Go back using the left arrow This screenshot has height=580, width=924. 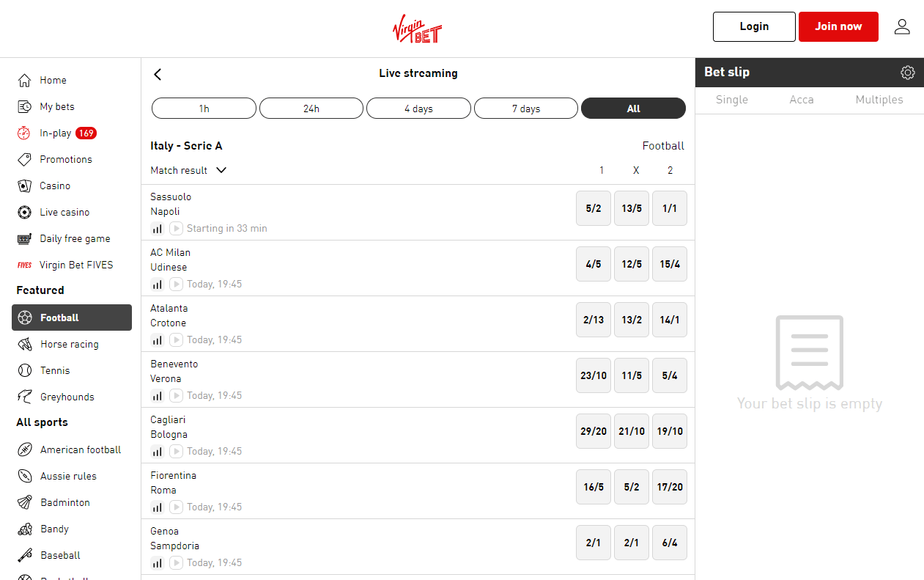[158, 74]
